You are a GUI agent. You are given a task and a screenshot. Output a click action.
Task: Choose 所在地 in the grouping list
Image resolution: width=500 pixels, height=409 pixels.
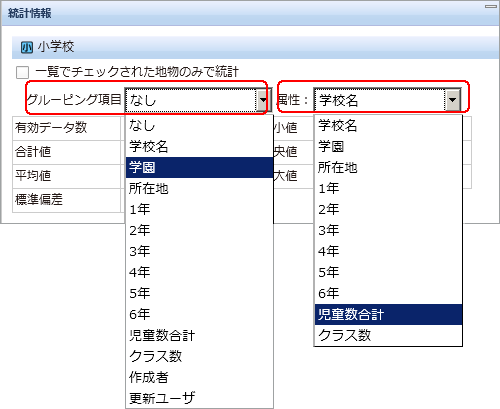click(199, 188)
